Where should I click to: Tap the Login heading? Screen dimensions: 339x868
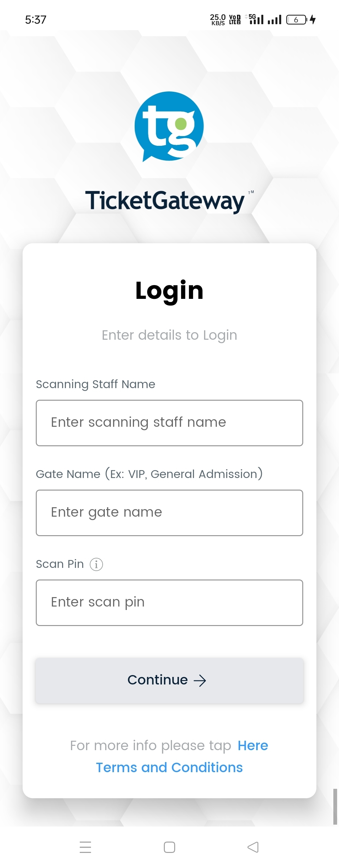[169, 290]
